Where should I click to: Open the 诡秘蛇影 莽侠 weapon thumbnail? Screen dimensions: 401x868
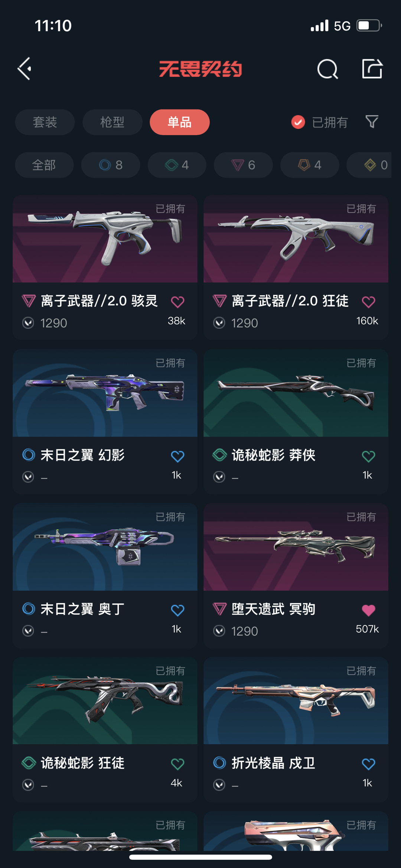coord(296,393)
